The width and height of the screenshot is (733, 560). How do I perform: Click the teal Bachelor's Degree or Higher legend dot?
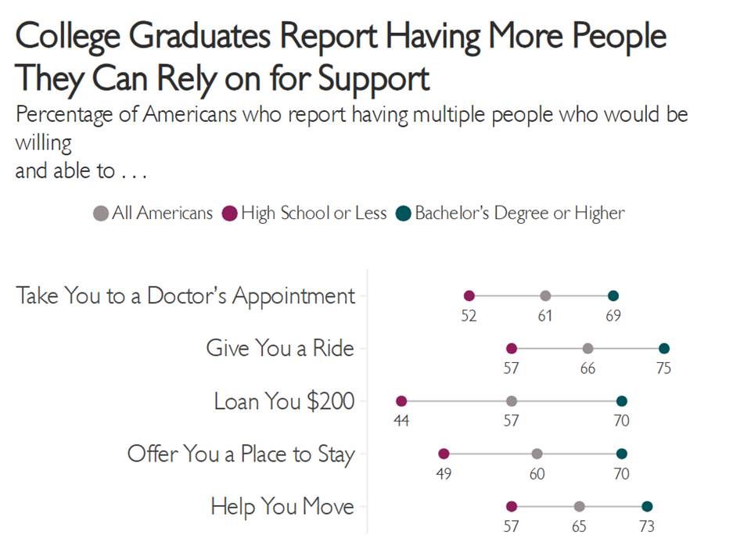click(x=404, y=214)
